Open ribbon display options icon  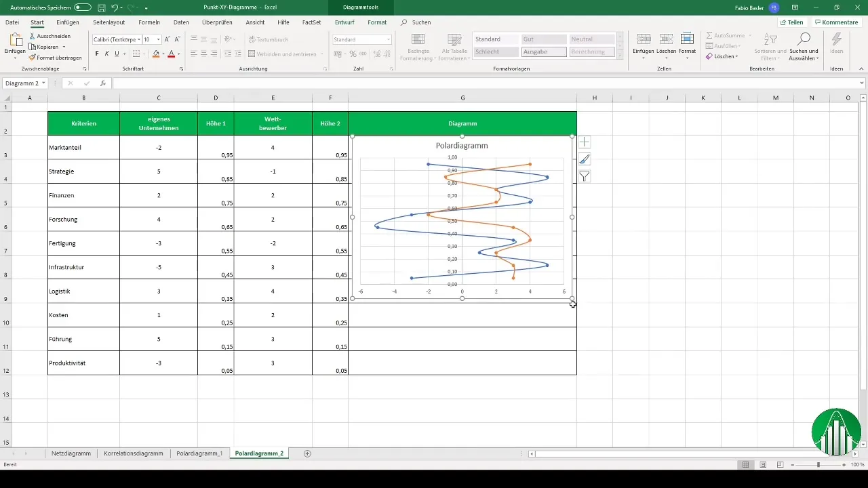click(795, 7)
